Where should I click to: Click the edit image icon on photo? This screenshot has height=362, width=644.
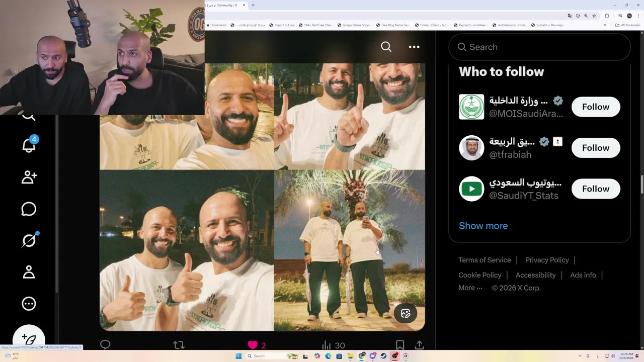(406, 314)
